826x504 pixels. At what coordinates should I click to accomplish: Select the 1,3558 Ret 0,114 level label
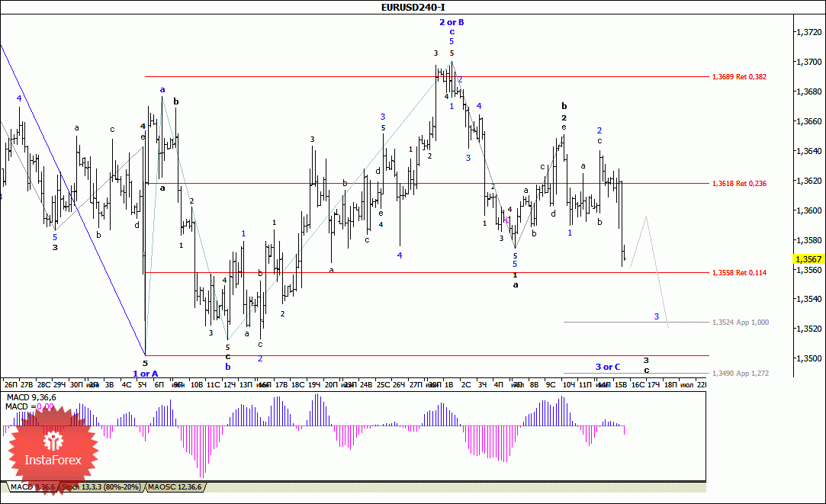(x=739, y=272)
